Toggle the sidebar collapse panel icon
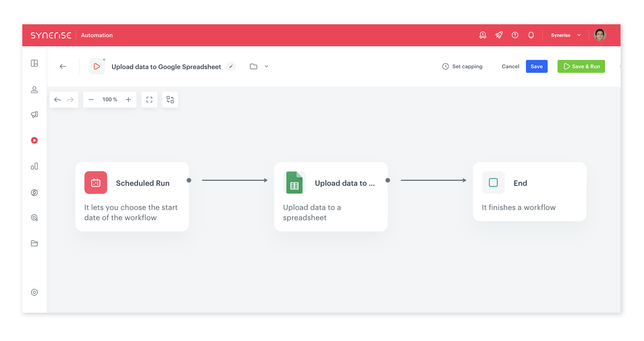This screenshot has height=341, width=644. coord(34,63)
